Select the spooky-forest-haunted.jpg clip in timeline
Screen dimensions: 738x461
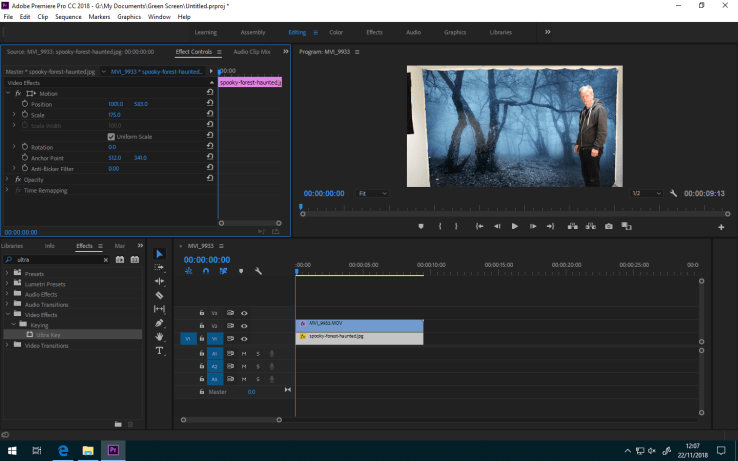pyautogui.click(x=360, y=338)
